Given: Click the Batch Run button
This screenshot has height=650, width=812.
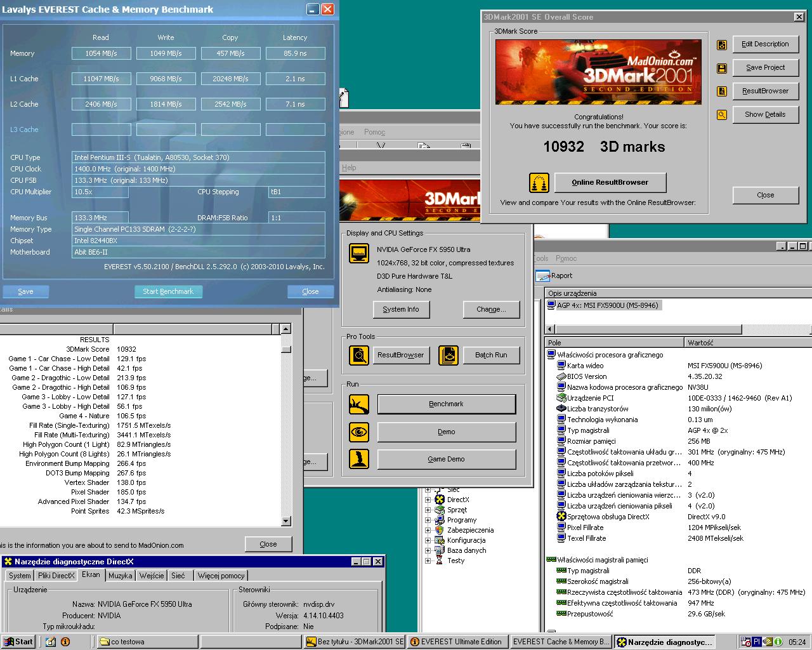Looking at the screenshot, I should click(492, 355).
